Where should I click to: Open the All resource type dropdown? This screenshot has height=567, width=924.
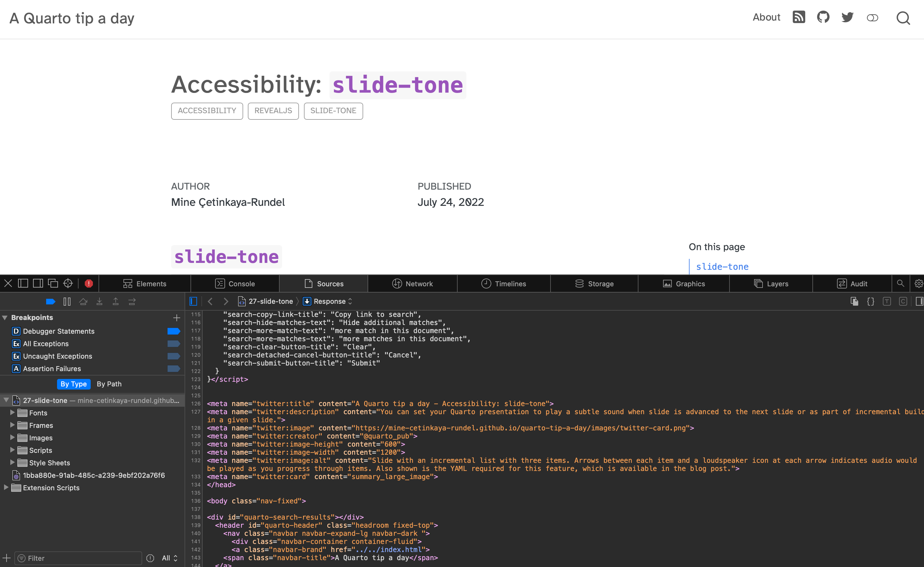(x=170, y=558)
